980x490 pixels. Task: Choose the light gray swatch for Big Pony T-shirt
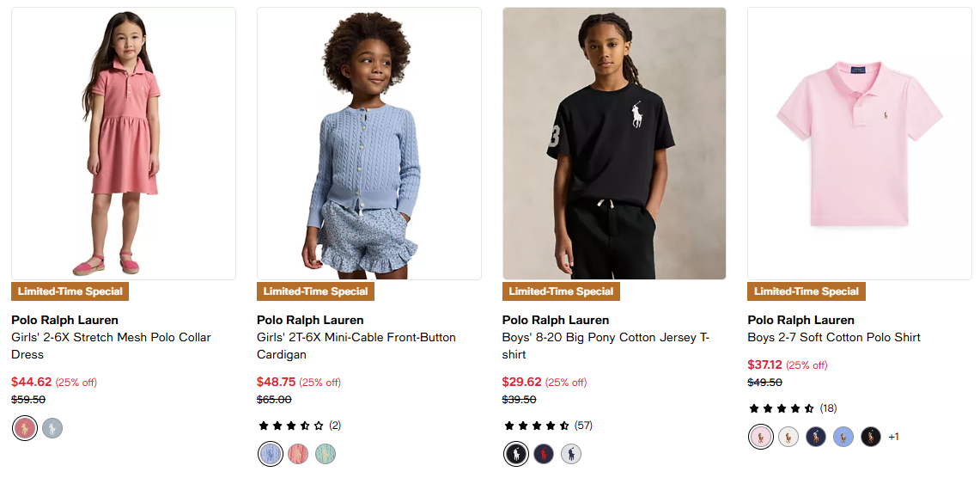pyautogui.click(x=571, y=454)
